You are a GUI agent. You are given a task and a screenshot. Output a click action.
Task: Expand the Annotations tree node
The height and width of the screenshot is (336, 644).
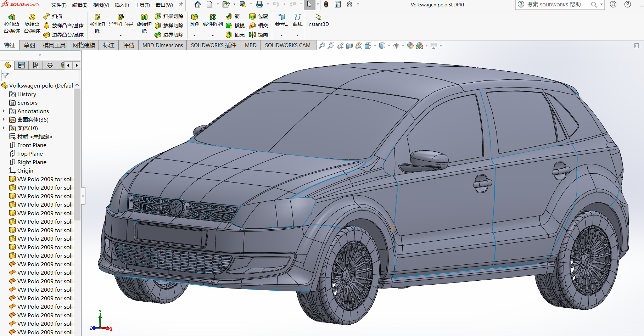click(4, 111)
